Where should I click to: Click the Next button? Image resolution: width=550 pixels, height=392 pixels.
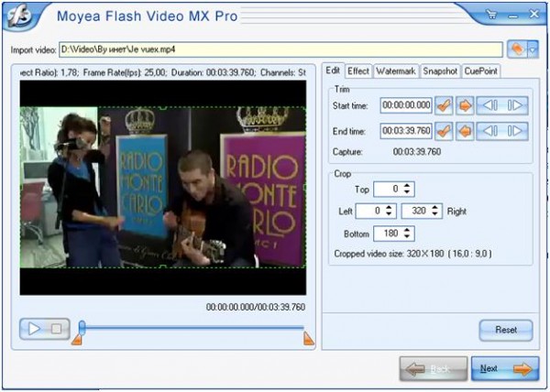point(505,369)
